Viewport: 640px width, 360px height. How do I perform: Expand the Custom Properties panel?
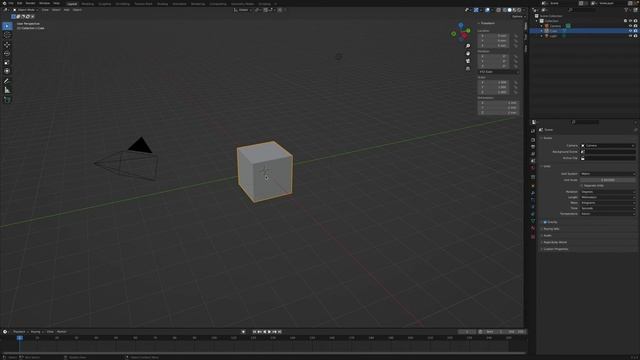pos(556,249)
